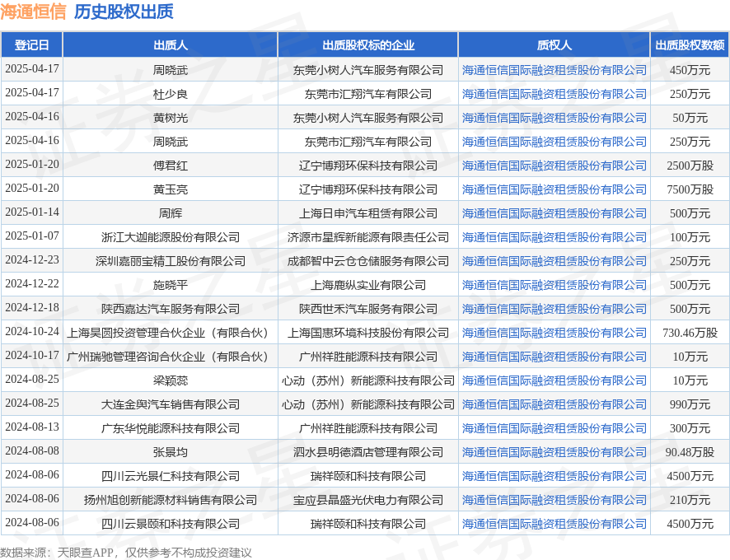Click the 2024-08-13 date cell

tap(31, 427)
